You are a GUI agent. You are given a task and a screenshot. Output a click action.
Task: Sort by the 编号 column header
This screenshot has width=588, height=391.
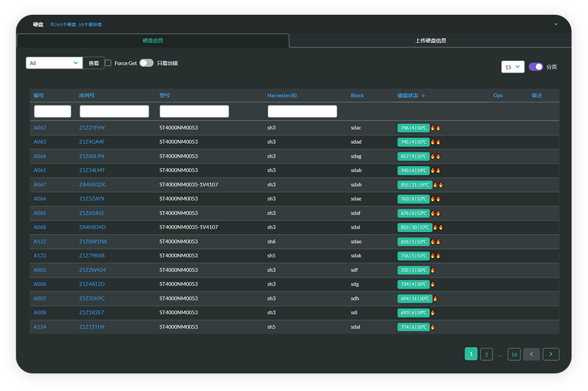coord(39,96)
